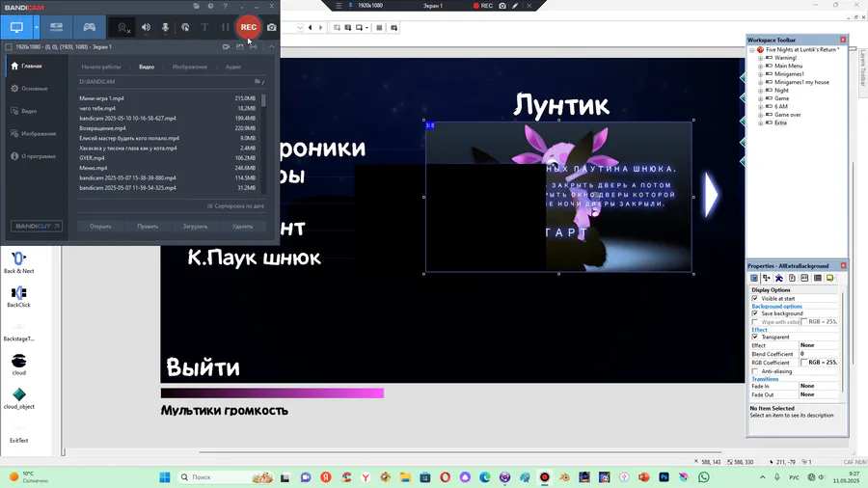Click next frame arrow in editor toolbar
This screenshot has height=488, width=868.
point(320,28)
